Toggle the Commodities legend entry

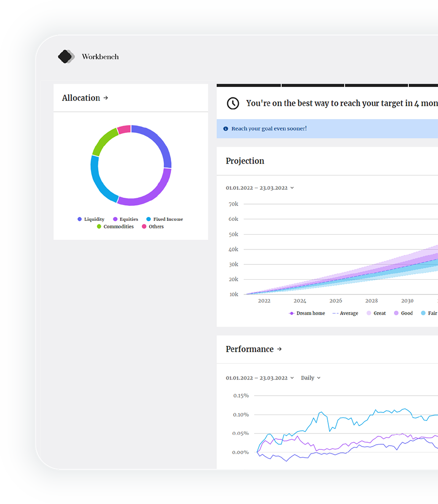tap(115, 227)
